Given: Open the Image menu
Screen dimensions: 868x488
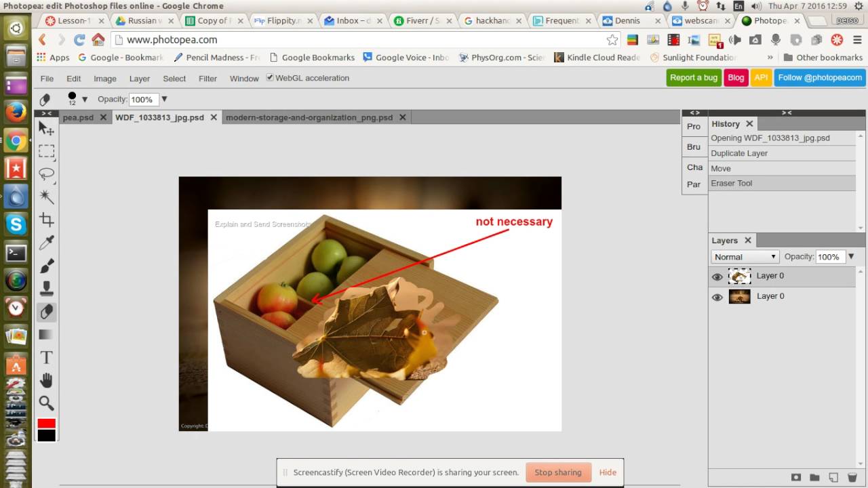Looking at the screenshot, I should pyautogui.click(x=104, y=79).
